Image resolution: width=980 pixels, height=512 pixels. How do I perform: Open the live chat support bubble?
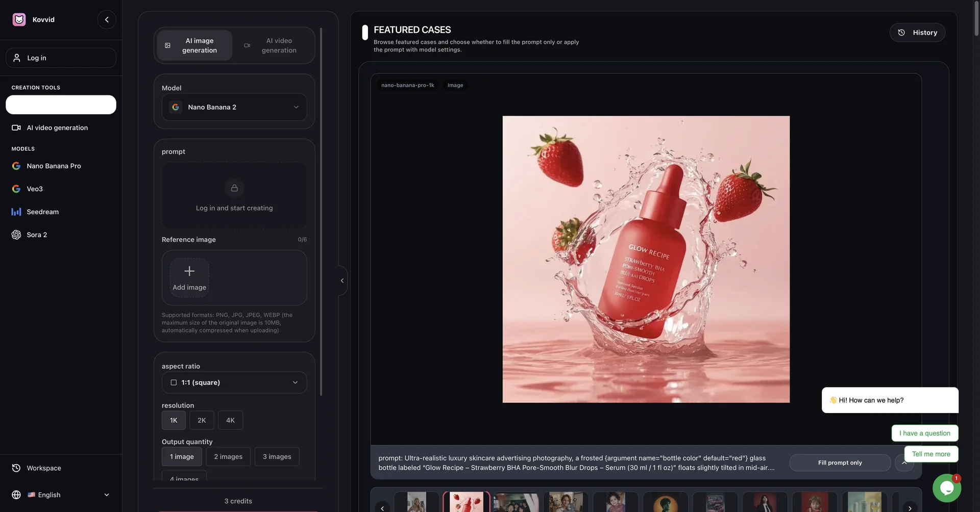(946, 488)
